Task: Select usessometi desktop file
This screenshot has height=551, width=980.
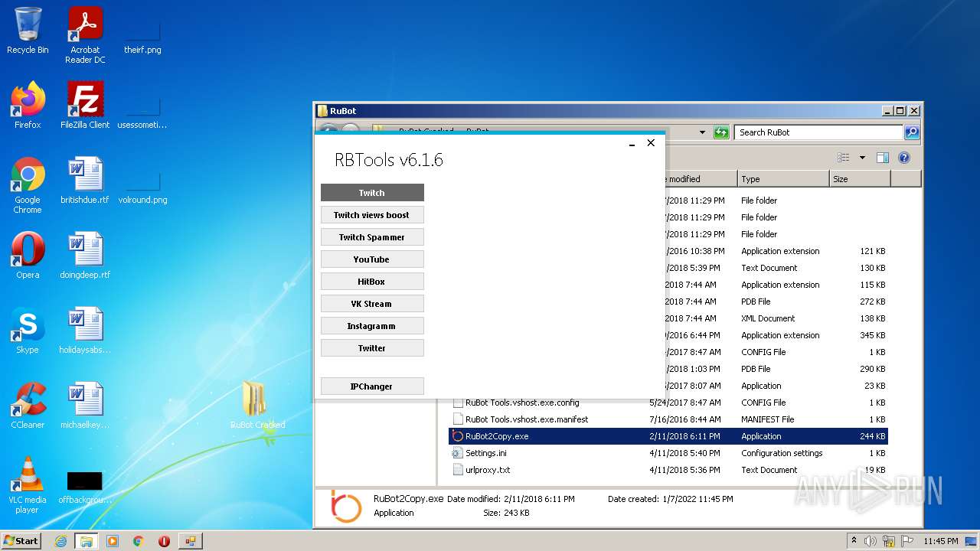Action: tap(142, 110)
